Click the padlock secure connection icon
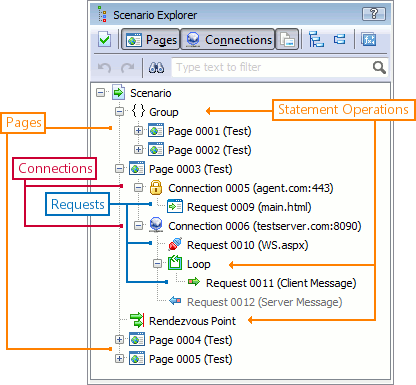416x385 pixels. (156, 187)
